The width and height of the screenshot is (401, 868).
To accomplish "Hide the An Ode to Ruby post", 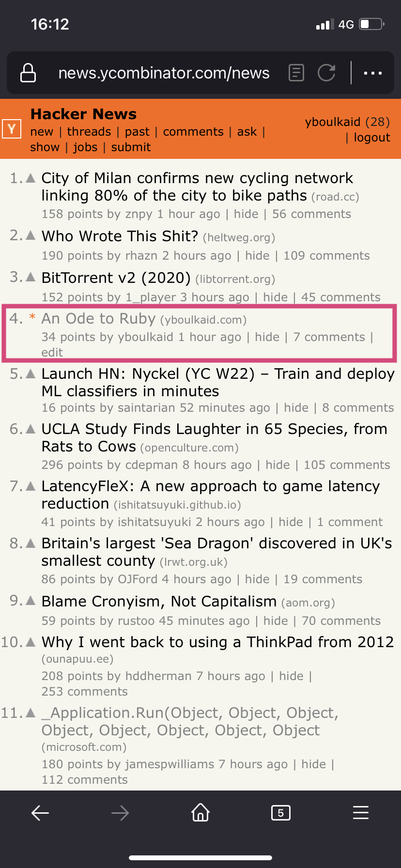I will pyautogui.click(x=267, y=337).
